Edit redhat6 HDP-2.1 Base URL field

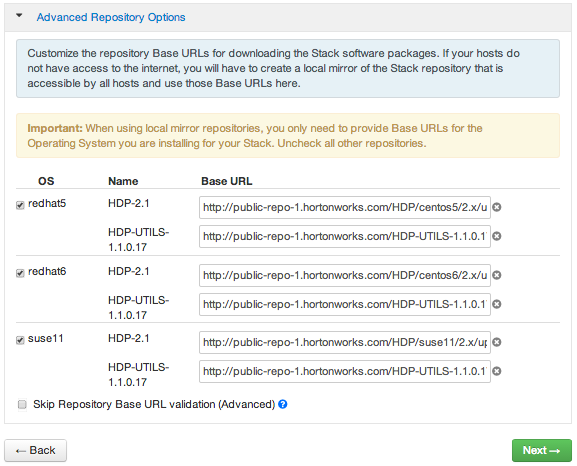345,275
